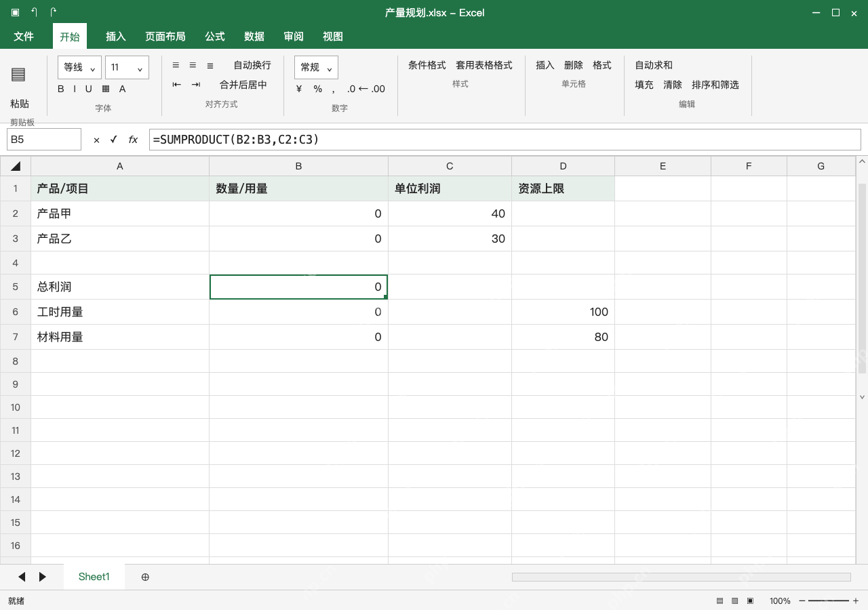This screenshot has width=868, height=610.
Task: Switch to Normal view in status bar
Action: [719, 601]
